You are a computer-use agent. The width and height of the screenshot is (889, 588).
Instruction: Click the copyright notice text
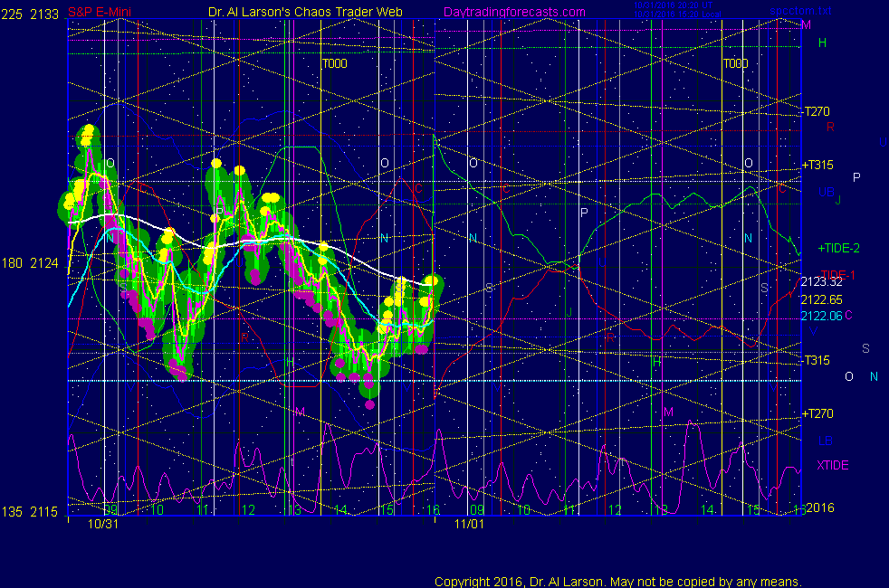618,582
